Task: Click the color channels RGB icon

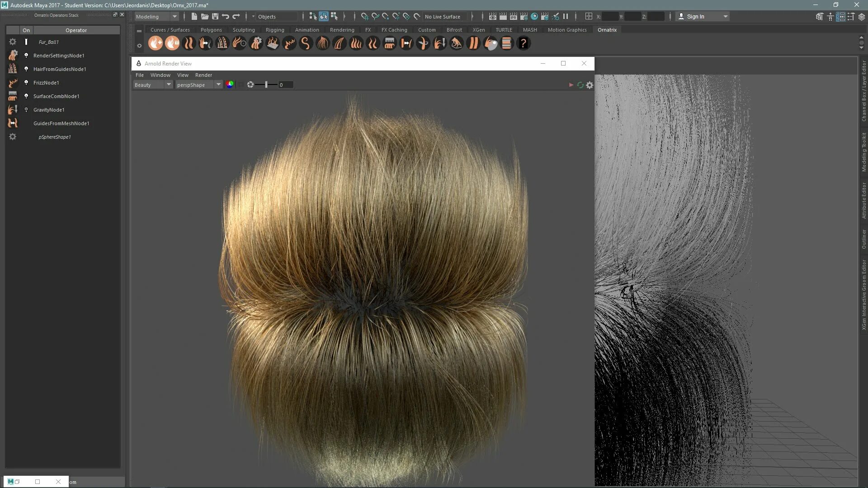Action: [230, 84]
